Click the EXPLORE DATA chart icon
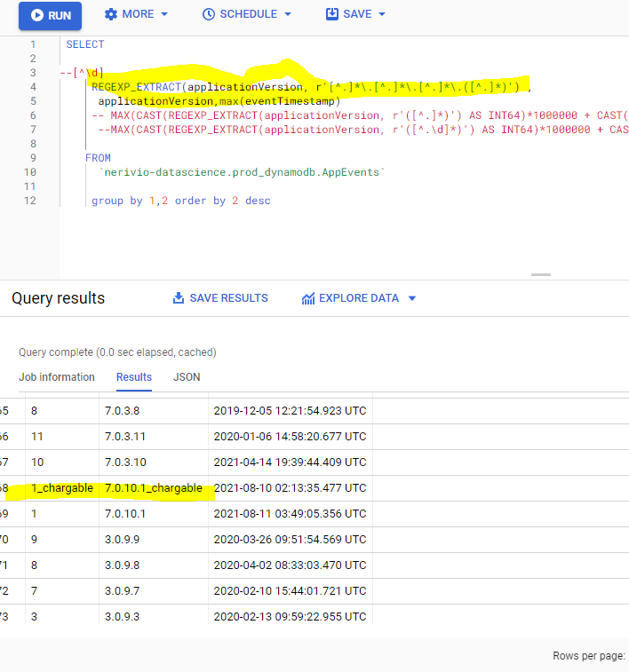 (308, 298)
